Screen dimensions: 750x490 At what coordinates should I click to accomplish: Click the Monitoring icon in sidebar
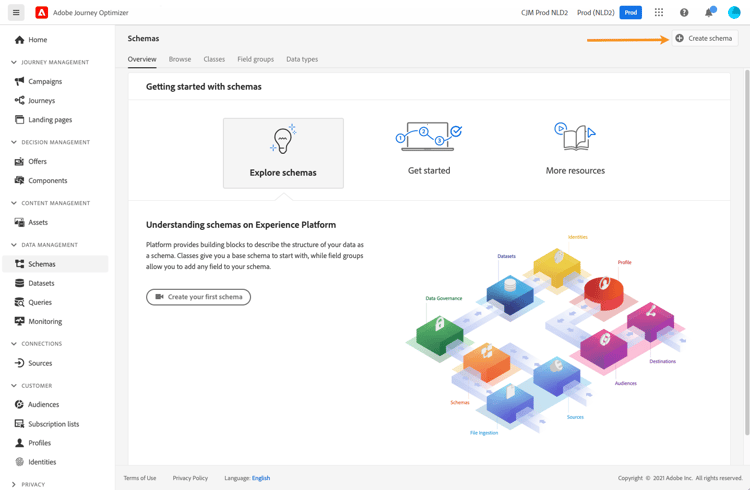coord(19,321)
